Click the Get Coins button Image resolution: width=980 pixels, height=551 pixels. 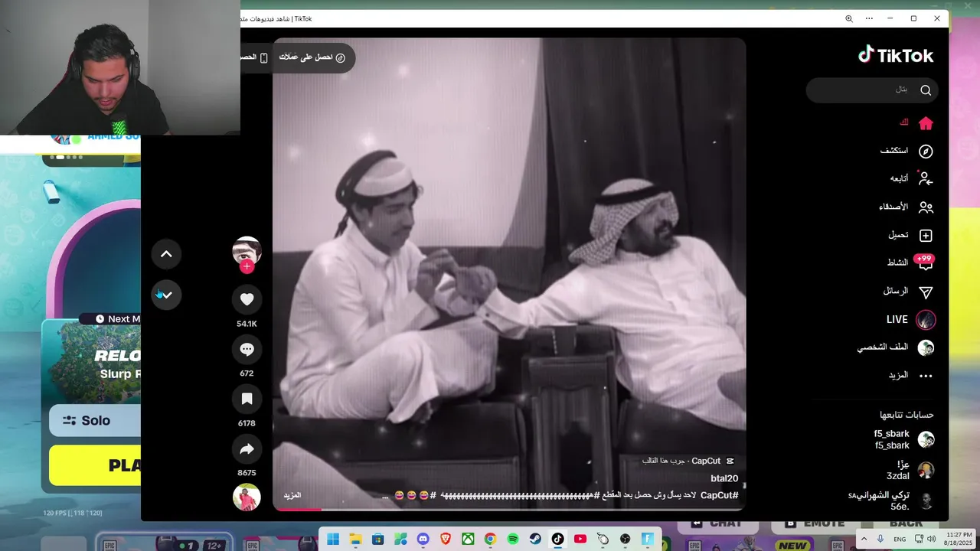coord(312,57)
